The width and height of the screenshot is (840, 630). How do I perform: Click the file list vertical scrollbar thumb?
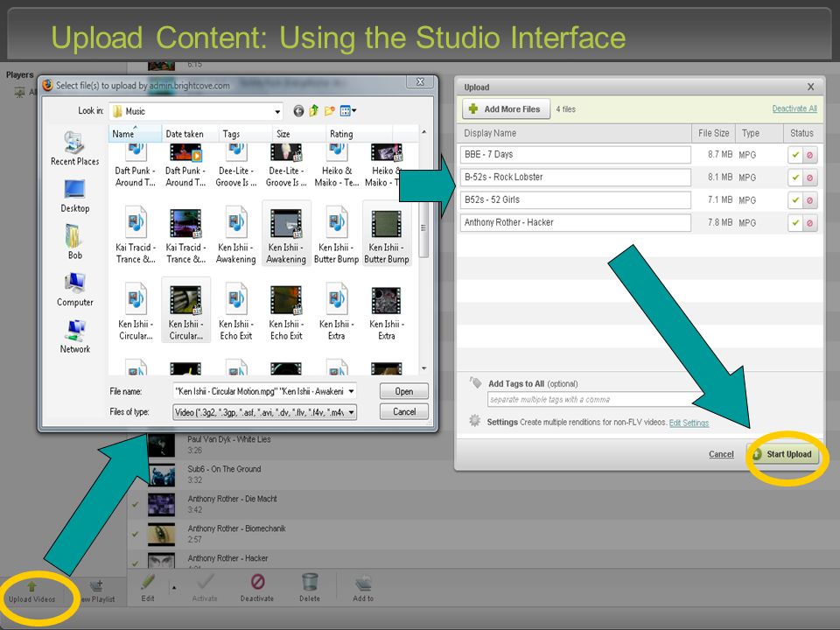coord(423,227)
